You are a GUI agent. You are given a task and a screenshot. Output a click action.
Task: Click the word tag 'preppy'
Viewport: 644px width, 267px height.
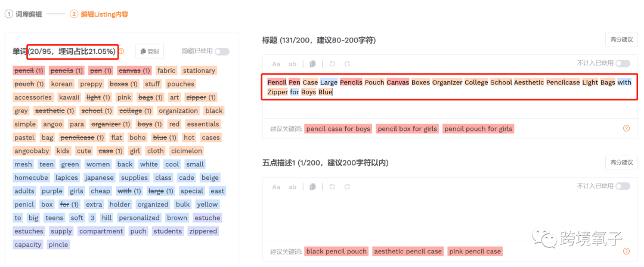click(x=92, y=84)
